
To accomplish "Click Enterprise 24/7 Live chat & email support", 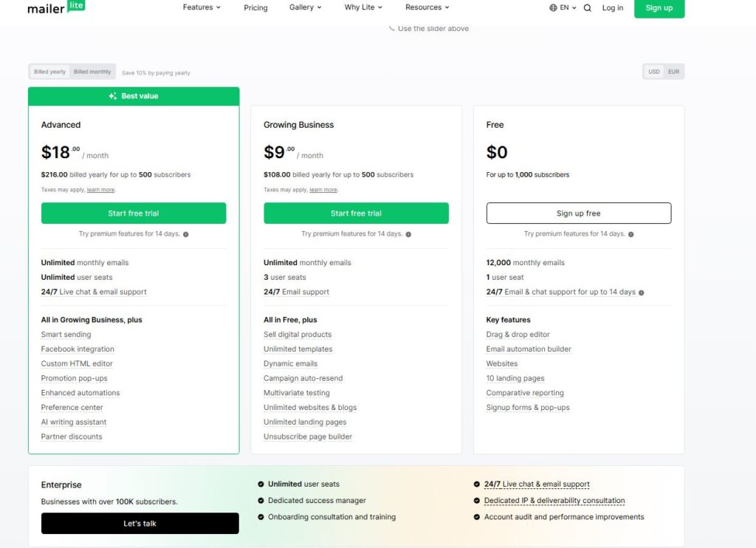I will (x=537, y=484).
